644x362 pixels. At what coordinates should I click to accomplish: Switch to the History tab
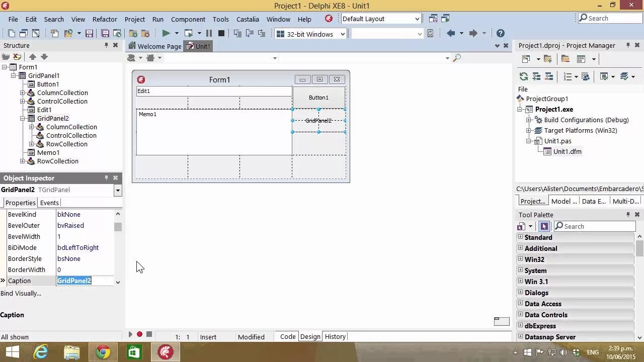pos(335,336)
